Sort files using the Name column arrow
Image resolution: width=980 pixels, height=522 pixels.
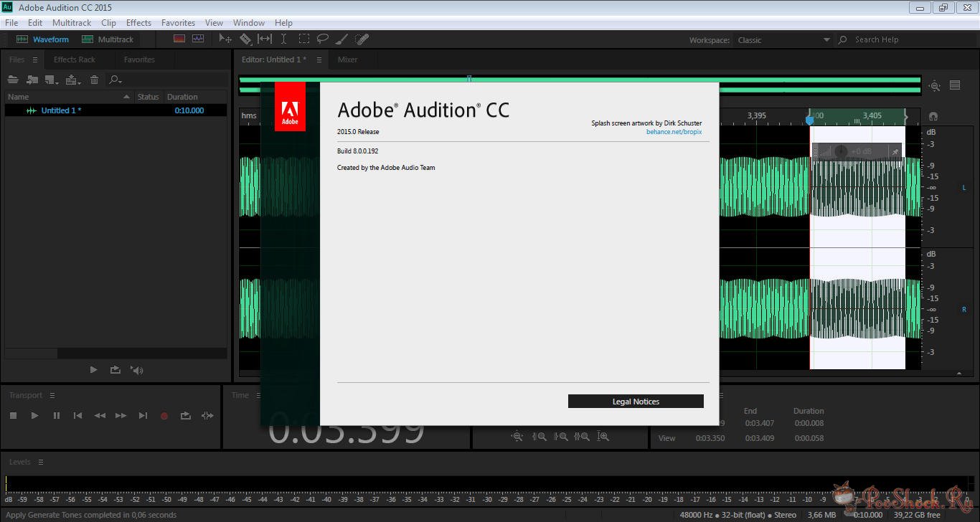[126, 97]
